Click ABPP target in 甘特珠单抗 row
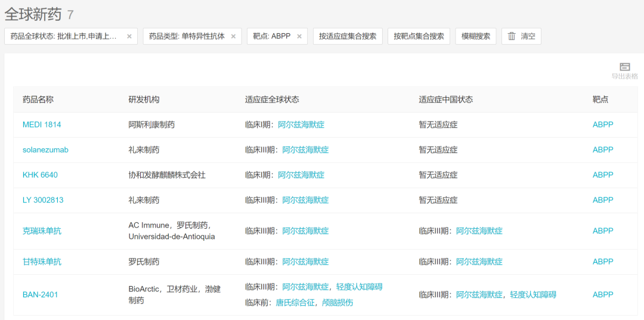This screenshot has height=320, width=644. 603,262
